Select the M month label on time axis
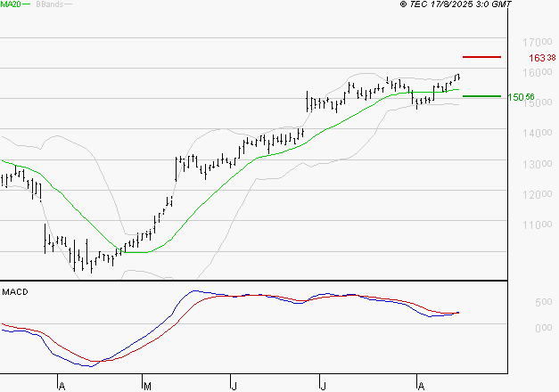 (x=147, y=386)
